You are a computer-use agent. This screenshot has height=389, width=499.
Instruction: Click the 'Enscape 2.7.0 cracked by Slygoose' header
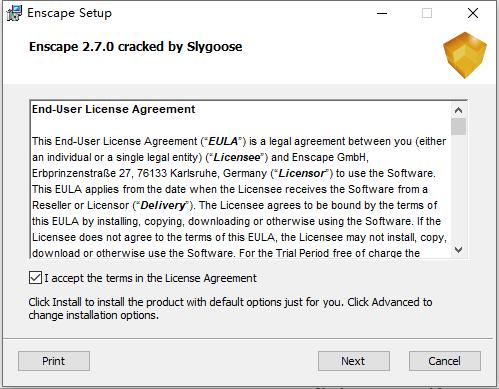point(136,47)
